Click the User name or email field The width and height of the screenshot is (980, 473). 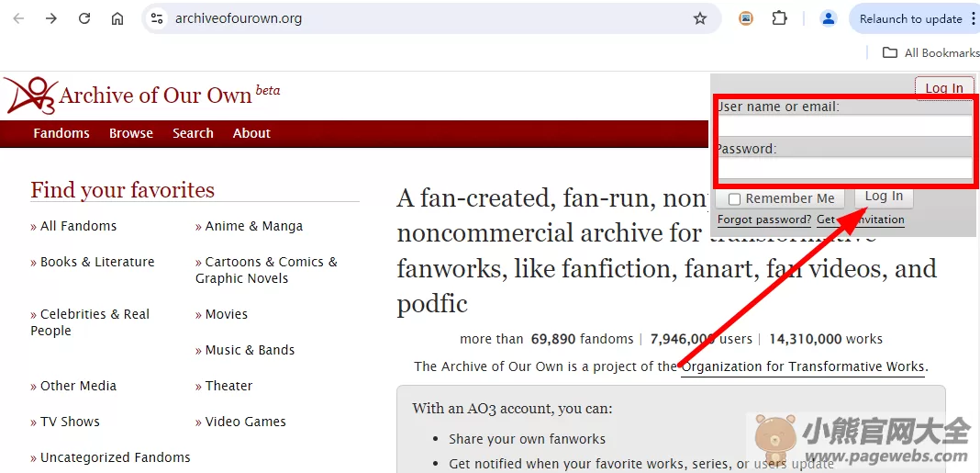845,127
